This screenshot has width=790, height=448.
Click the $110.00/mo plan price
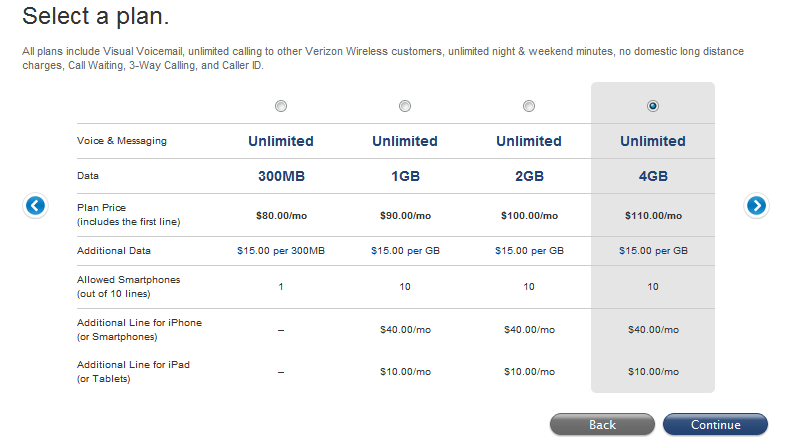coord(653,216)
